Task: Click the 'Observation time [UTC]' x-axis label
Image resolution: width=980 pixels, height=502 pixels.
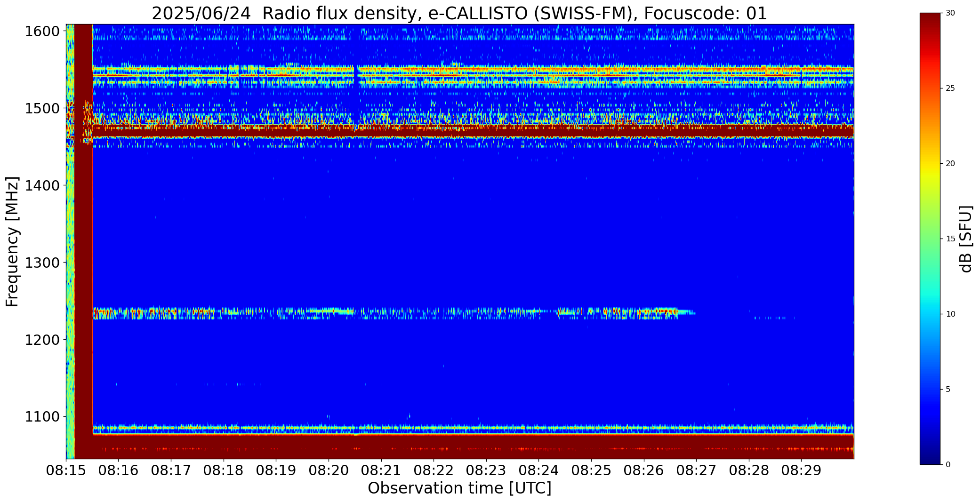Action: pos(459,488)
